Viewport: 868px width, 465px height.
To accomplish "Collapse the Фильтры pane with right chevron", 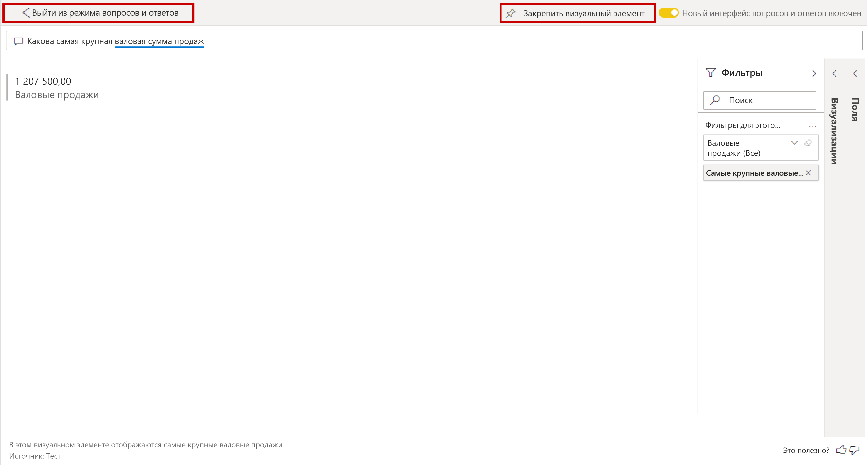I will click(814, 73).
